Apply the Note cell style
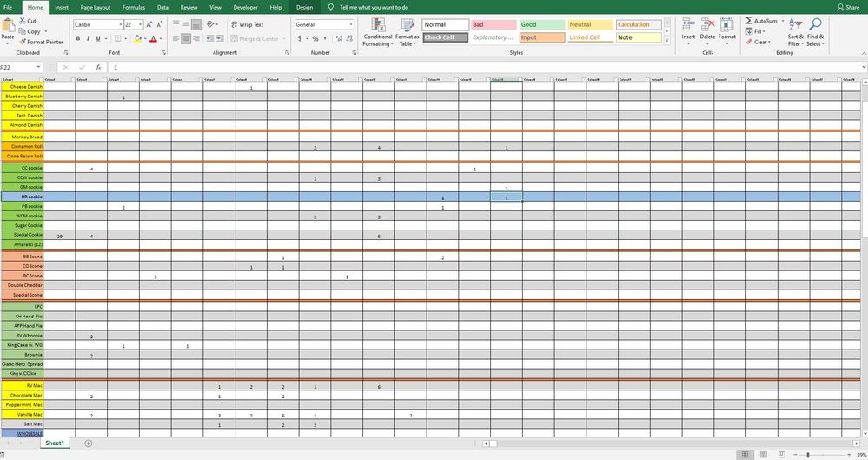Image resolution: width=868 pixels, height=460 pixels. (639, 37)
